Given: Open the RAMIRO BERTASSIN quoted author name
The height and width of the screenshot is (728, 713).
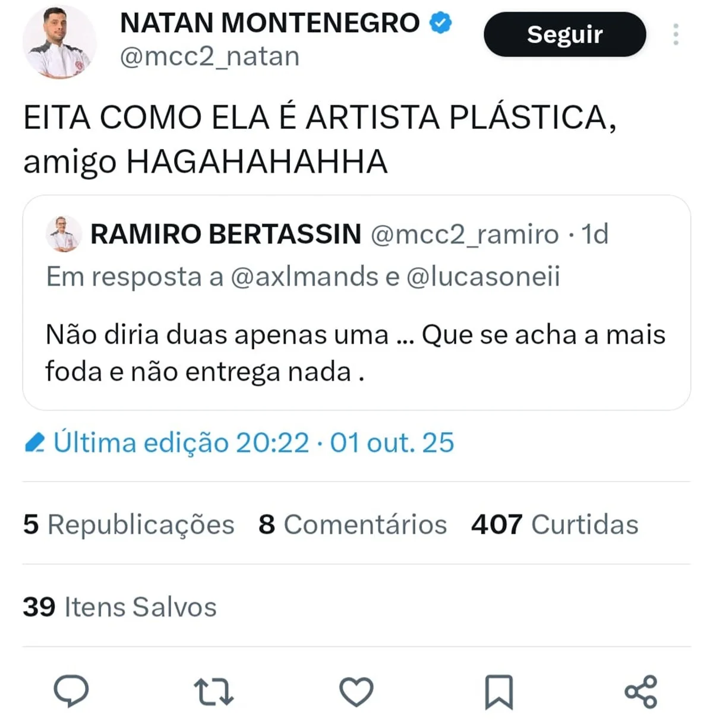Looking at the screenshot, I should pos(226,234).
